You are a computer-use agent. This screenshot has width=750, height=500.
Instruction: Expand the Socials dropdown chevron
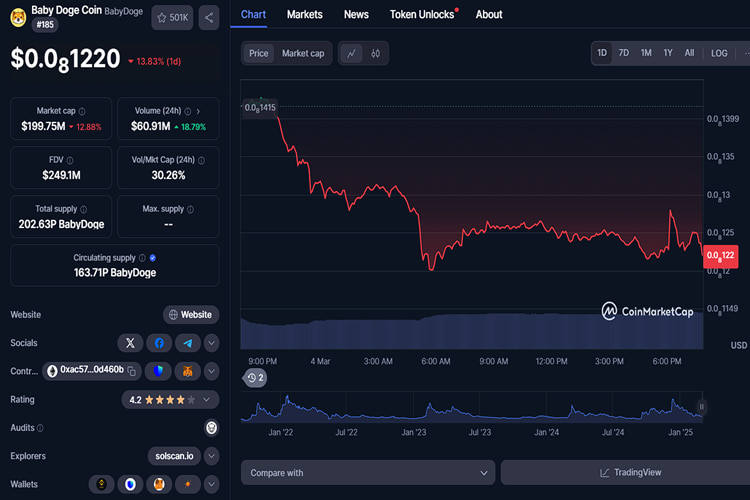[211, 343]
